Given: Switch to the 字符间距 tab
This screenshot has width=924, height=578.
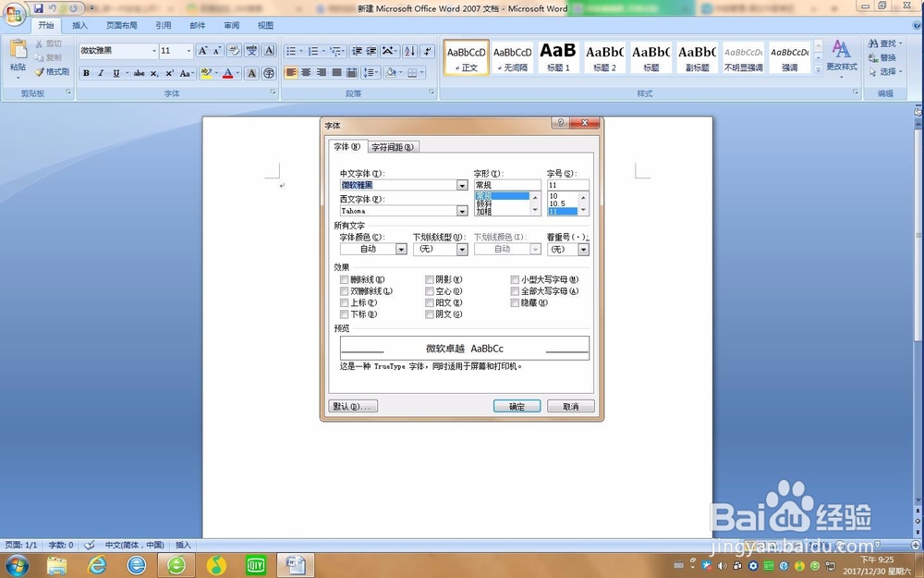Looking at the screenshot, I should pos(393,146).
